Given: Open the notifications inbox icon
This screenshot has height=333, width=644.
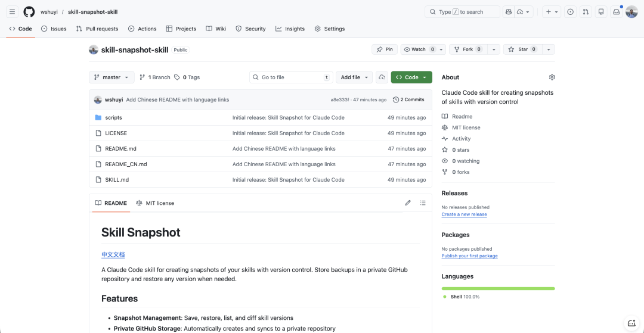Looking at the screenshot, I should click(616, 12).
